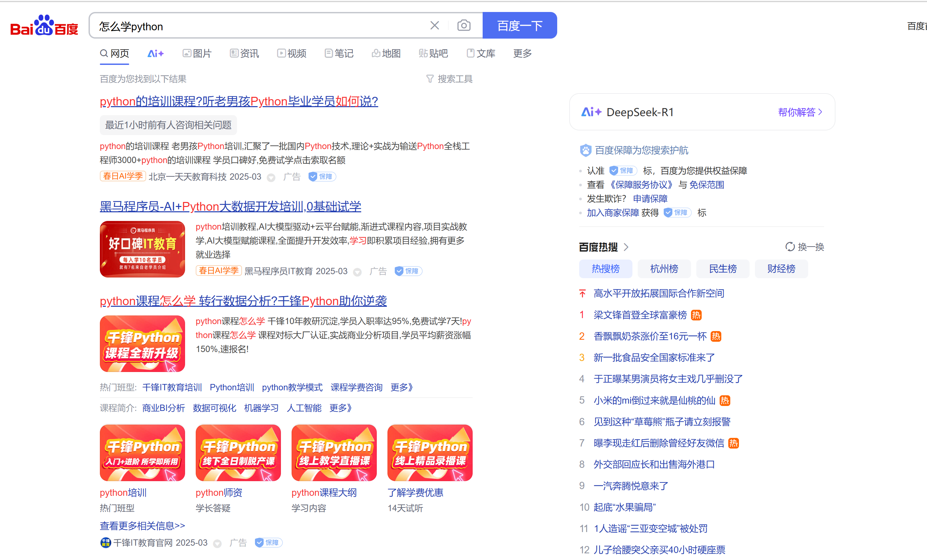This screenshot has height=560, width=927.
Task: Open the 更多 navigation dropdown
Action: [522, 54]
